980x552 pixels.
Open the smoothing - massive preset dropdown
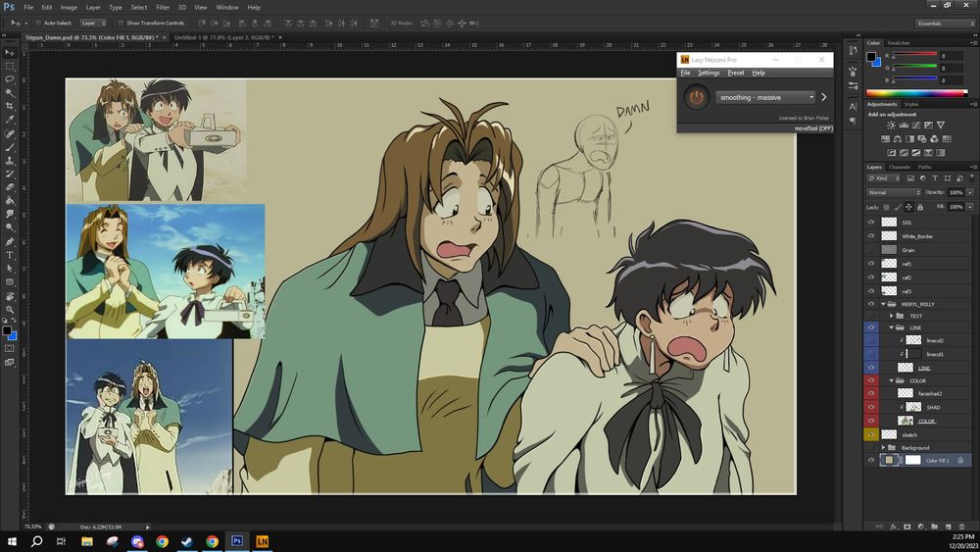click(x=765, y=97)
